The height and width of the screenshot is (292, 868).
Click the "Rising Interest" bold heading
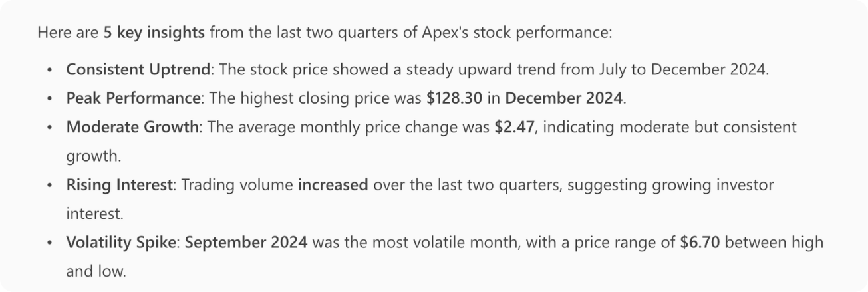pos(118,184)
